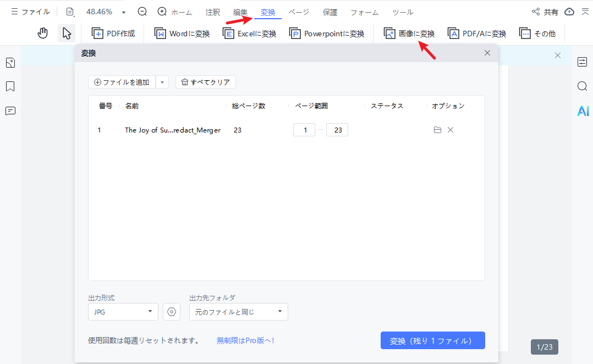Convert the document to Word
Screen dimensions: 593x364
(182, 33)
